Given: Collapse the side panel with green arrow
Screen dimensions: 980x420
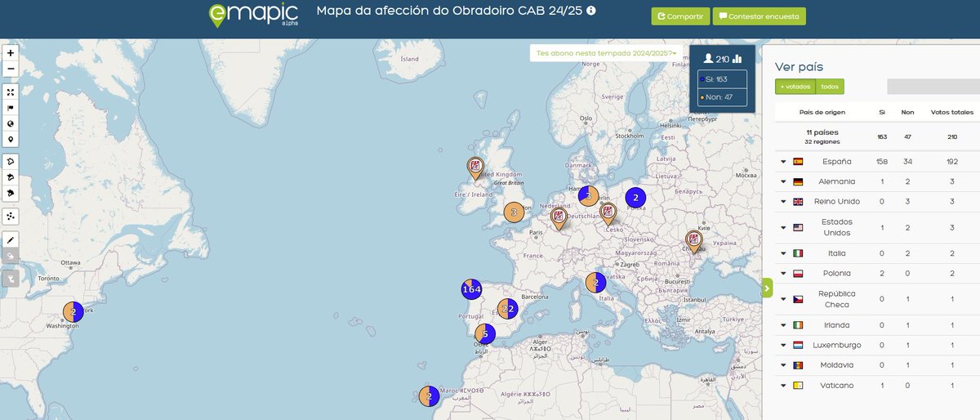Looking at the screenshot, I should tap(767, 288).
